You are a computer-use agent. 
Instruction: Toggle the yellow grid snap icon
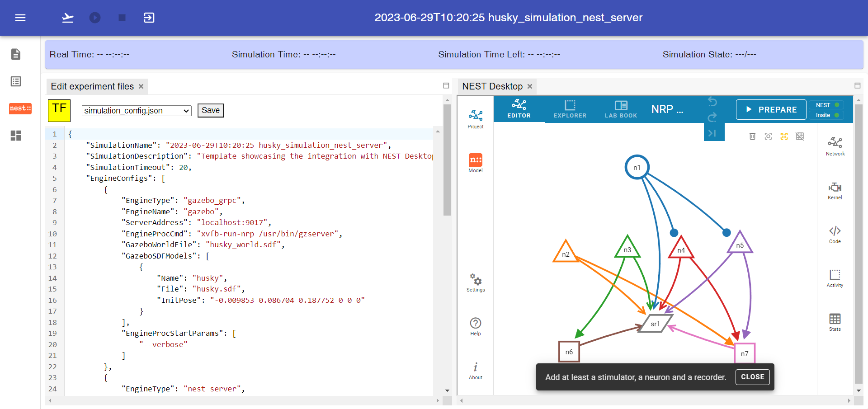[784, 136]
